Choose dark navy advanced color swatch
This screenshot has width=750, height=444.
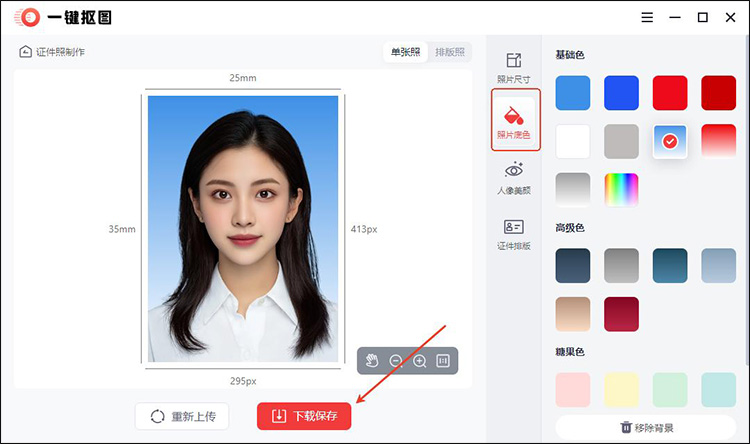pyautogui.click(x=573, y=266)
